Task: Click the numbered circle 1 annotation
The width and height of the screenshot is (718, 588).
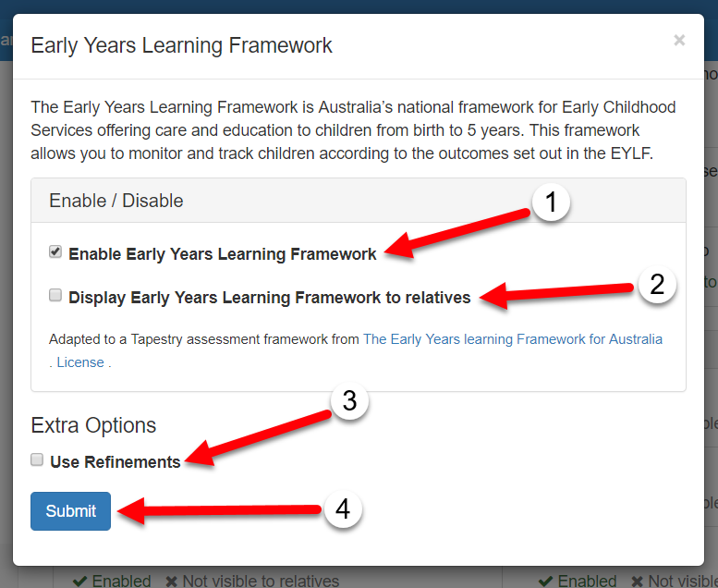Action: pyautogui.click(x=551, y=202)
